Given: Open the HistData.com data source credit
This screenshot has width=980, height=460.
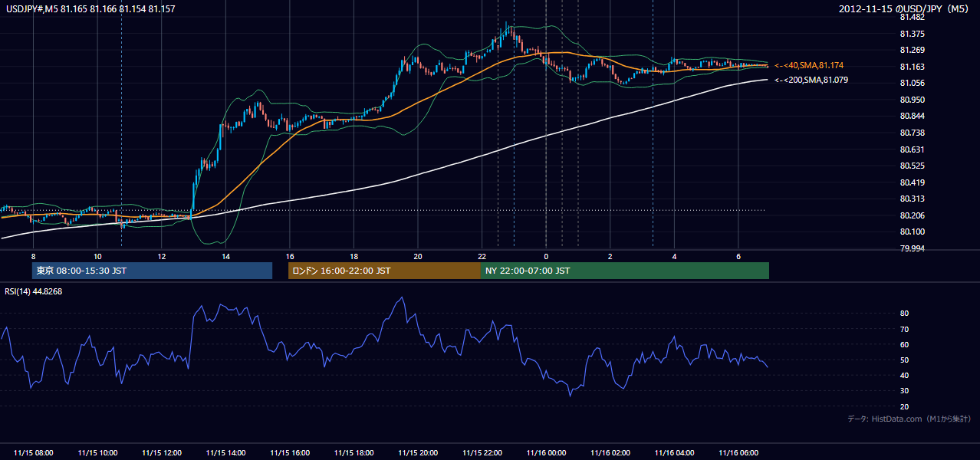Looking at the screenshot, I should 909,419.
